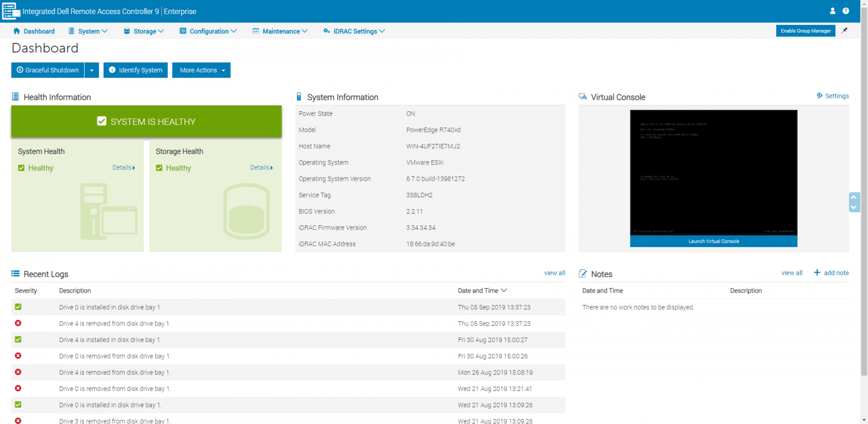Click the iDRAC MAC Address value
This screenshot has width=868, height=424.
coord(431,244)
